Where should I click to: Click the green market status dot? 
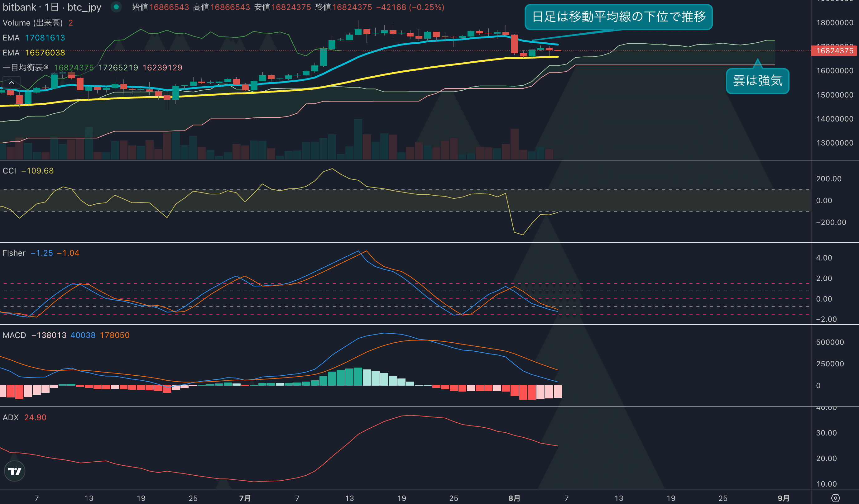[x=116, y=7]
